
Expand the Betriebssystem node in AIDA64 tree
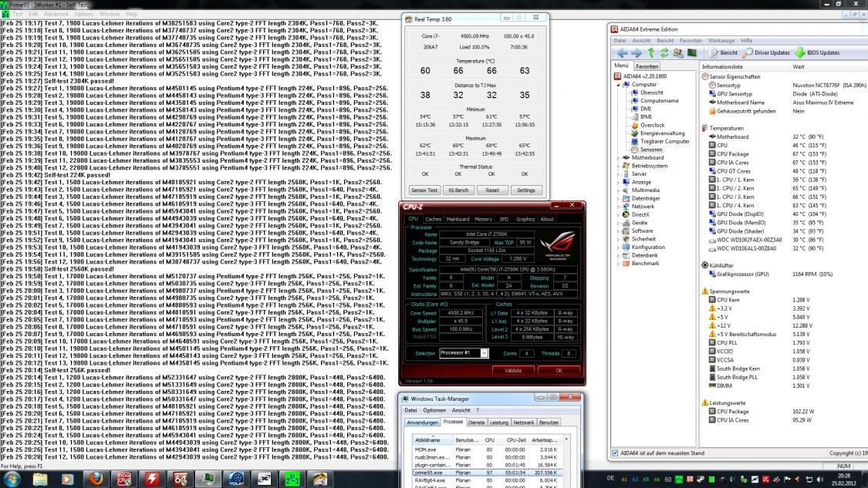pos(618,166)
